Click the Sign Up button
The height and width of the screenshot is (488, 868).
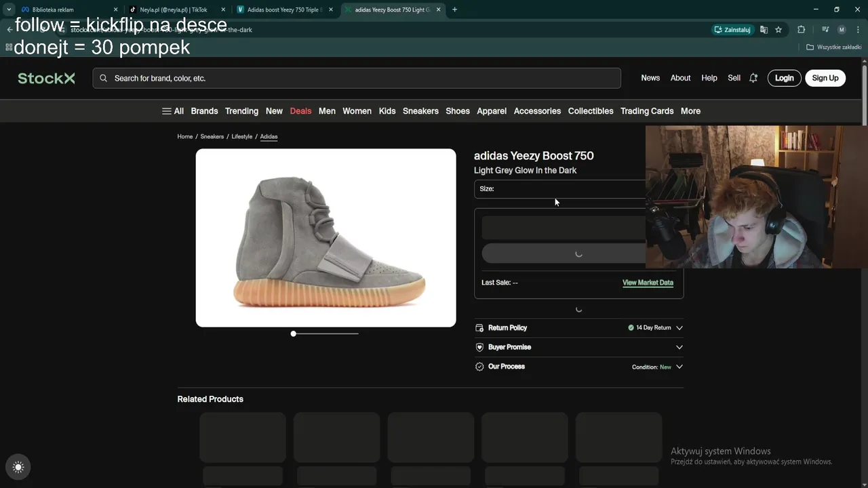tap(825, 78)
